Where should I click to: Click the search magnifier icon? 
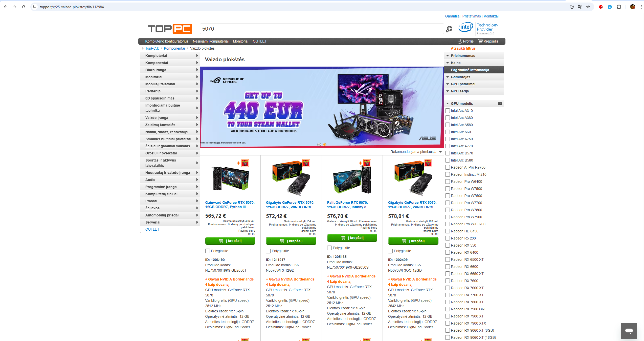click(x=449, y=29)
